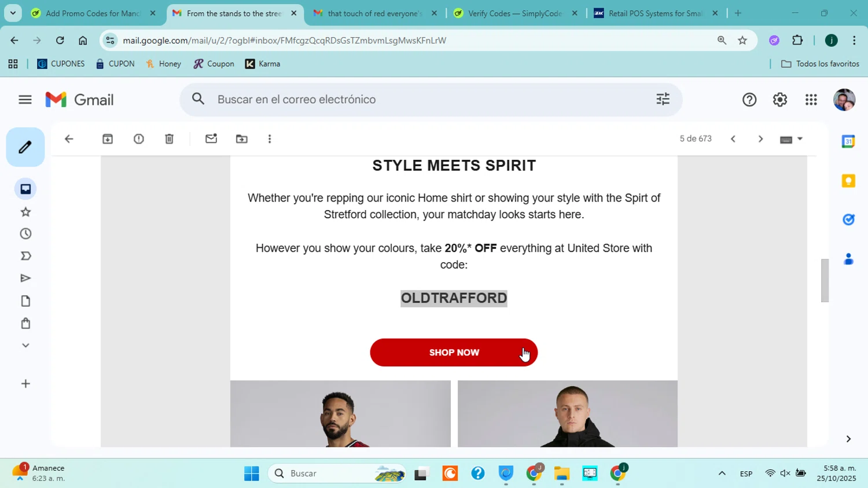868x488 pixels.
Task: Toggle the main menu hamburger
Action: (x=25, y=100)
